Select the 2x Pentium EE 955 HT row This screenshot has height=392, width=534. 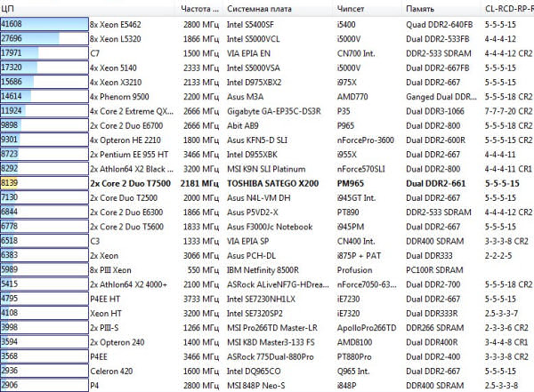267,155
